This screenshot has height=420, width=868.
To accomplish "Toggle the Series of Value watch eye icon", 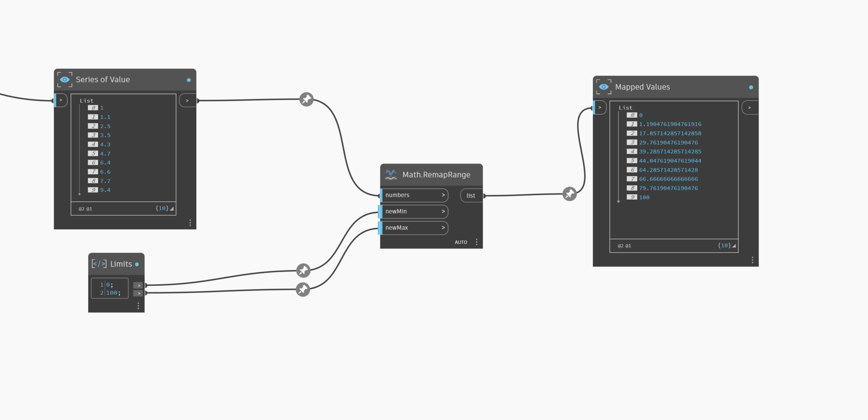I will (65, 80).
